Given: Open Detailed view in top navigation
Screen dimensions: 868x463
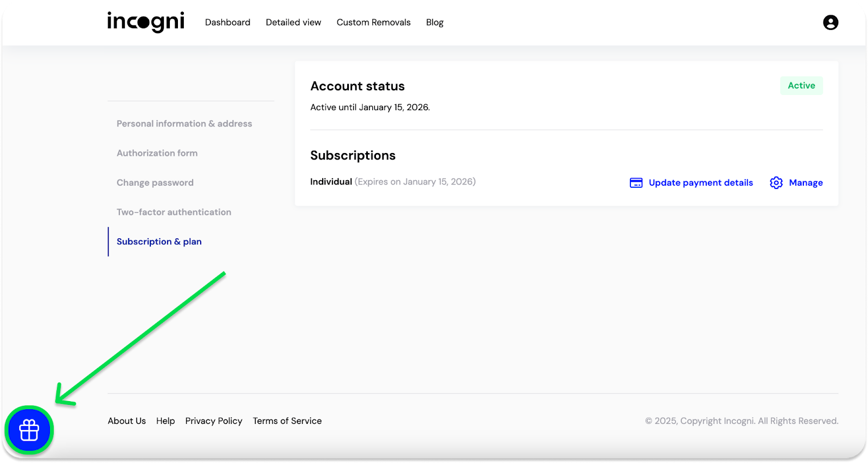Looking at the screenshot, I should [293, 22].
